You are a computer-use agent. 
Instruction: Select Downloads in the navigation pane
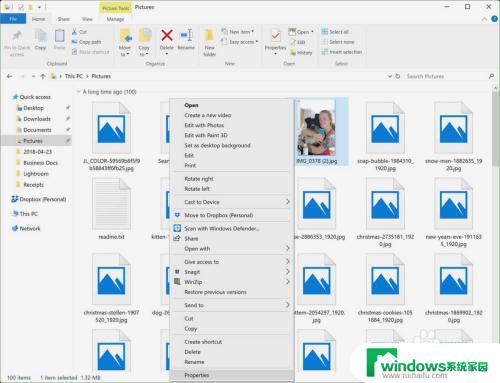pos(37,119)
